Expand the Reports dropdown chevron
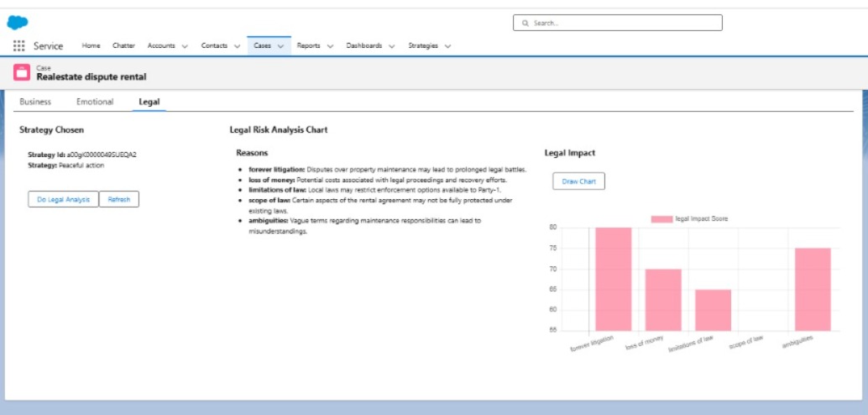The width and height of the screenshot is (868, 415). click(x=331, y=46)
